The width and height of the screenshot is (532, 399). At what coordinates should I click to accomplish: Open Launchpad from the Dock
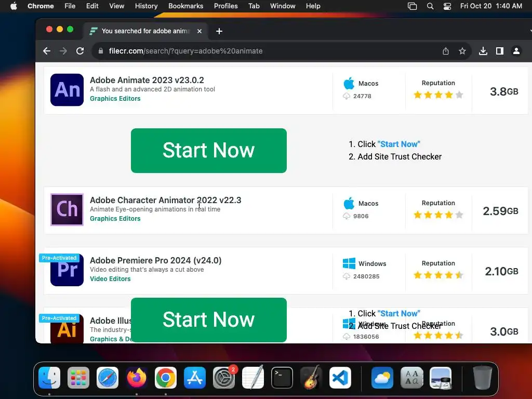78,378
